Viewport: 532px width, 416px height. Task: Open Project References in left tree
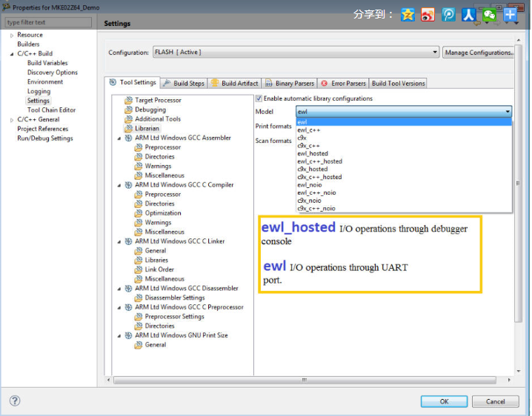(x=42, y=129)
